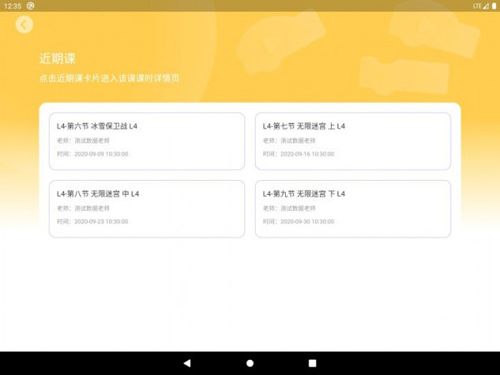The width and height of the screenshot is (500, 375).
Task: Tap the round notification icon beside the clock
Action: [x=30, y=6]
